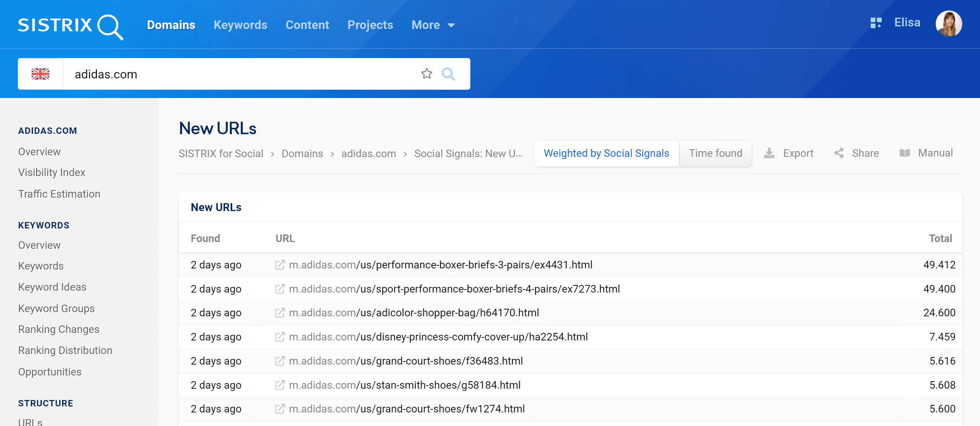Click the search magnifier icon
980x426 pixels.
(448, 74)
